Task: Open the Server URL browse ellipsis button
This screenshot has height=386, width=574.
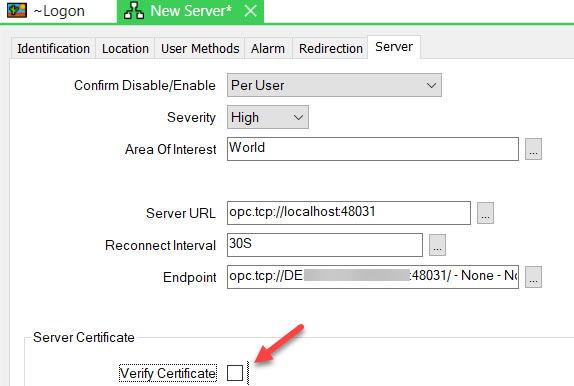Action: coord(485,213)
